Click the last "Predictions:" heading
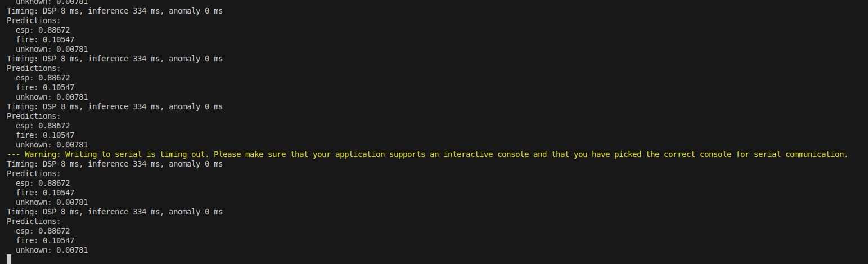The width and height of the screenshot is (868, 264). (34, 221)
